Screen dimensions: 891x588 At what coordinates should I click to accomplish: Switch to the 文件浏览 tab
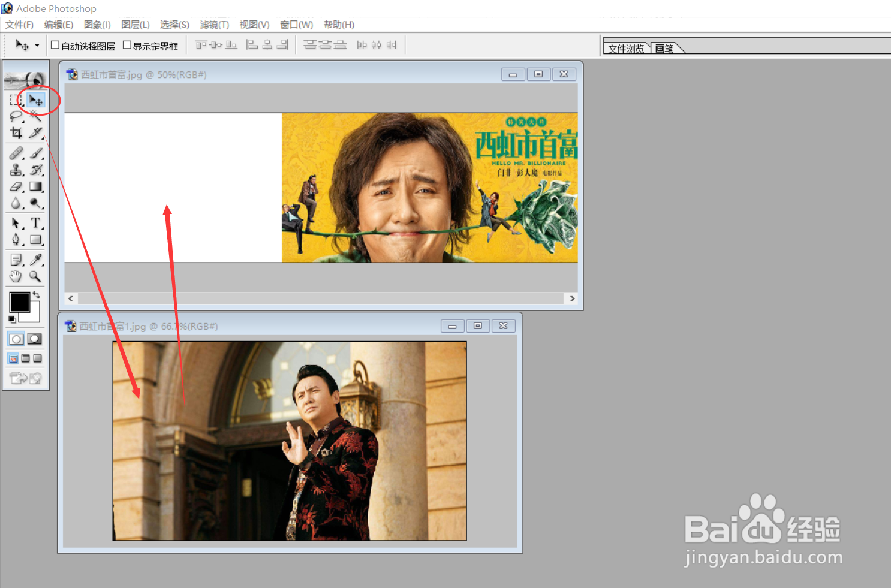[627, 49]
